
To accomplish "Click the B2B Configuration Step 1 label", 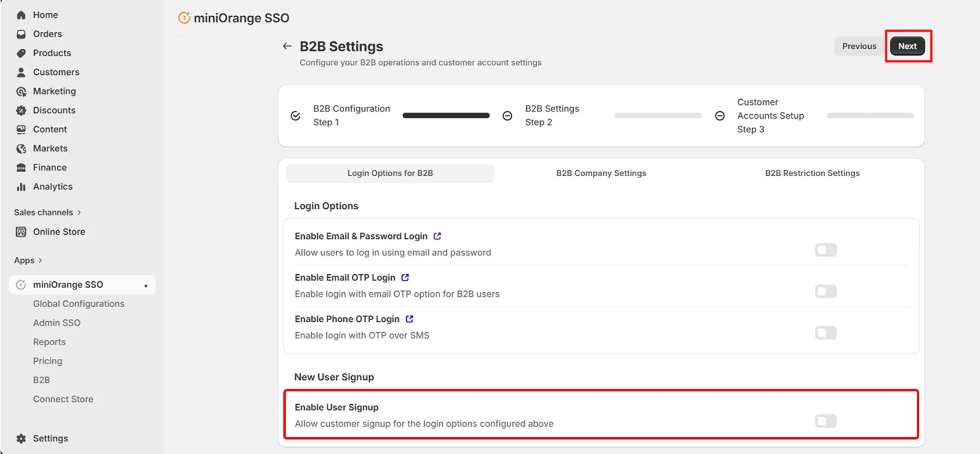I will [x=352, y=115].
